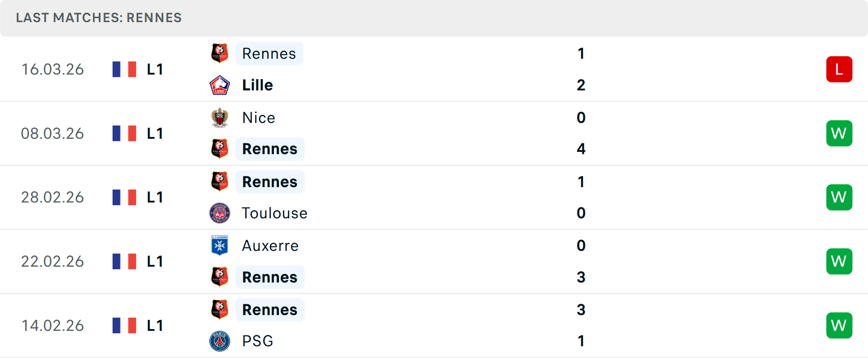Click the green W result indicator for Toulouse match
868x358 pixels.
click(839, 197)
